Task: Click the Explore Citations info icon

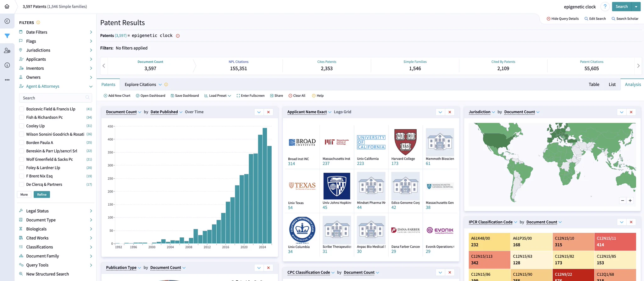Action: click(166, 84)
